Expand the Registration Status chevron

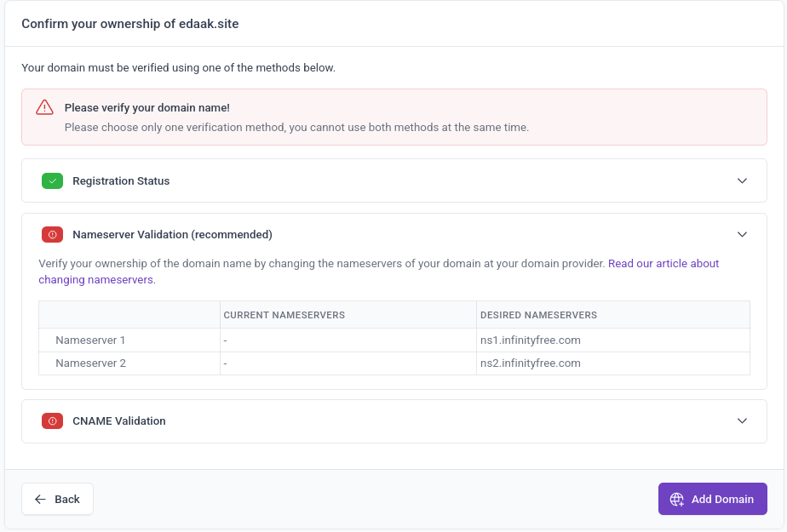pos(742,181)
